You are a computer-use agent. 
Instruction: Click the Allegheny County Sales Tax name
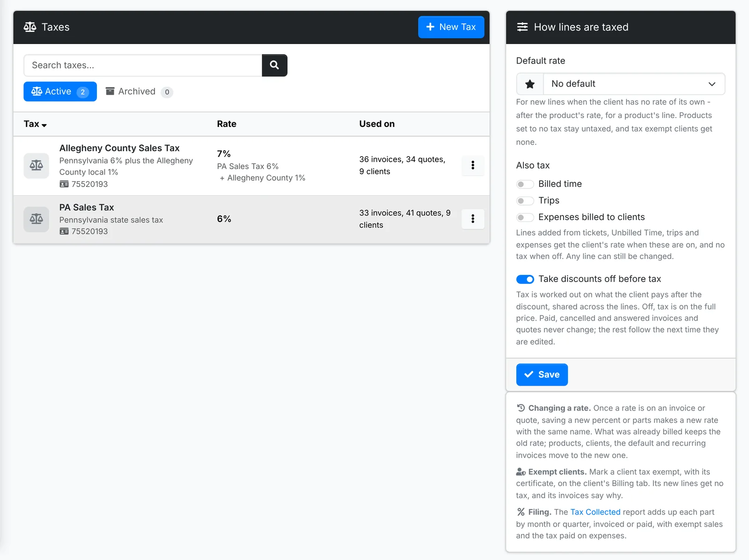click(119, 148)
